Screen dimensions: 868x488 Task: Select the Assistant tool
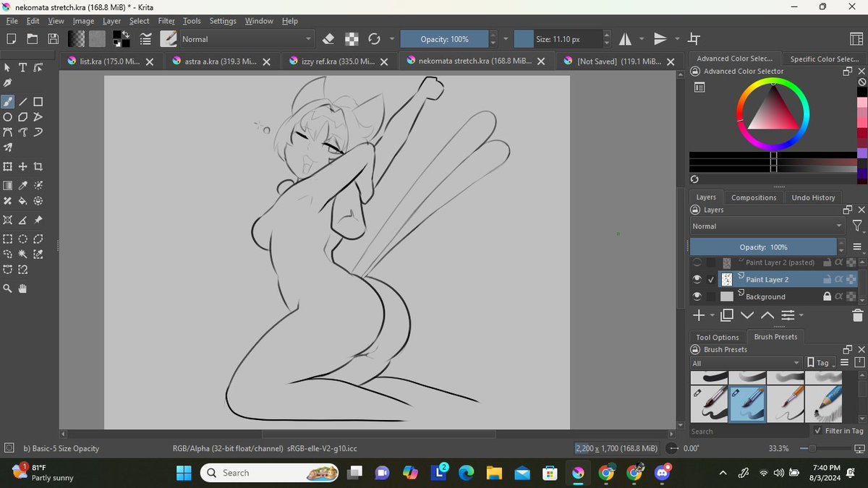8,220
